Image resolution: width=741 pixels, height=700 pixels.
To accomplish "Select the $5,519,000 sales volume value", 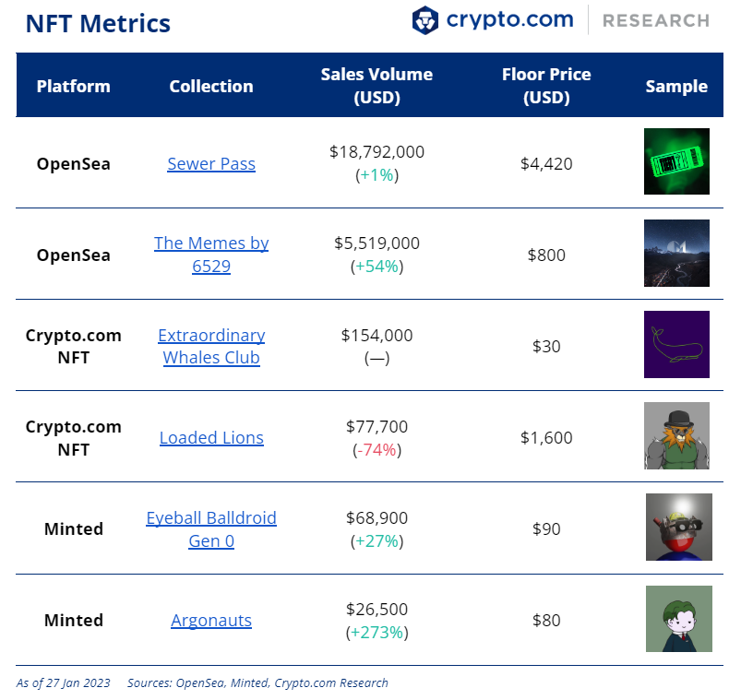I will tap(376, 243).
